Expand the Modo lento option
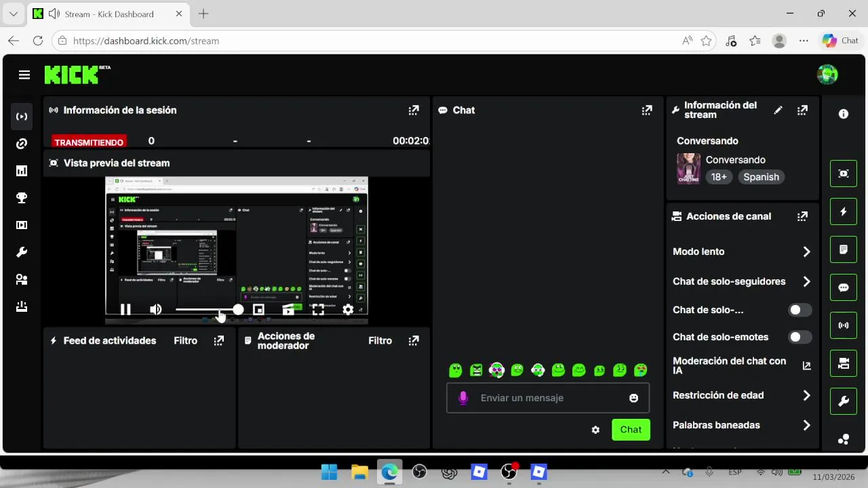This screenshot has height=488, width=868. click(x=742, y=251)
